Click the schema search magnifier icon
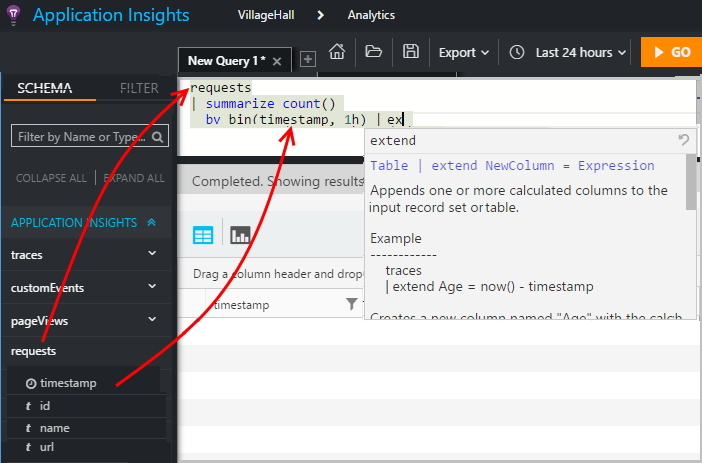702x463 pixels. pyautogui.click(x=157, y=137)
